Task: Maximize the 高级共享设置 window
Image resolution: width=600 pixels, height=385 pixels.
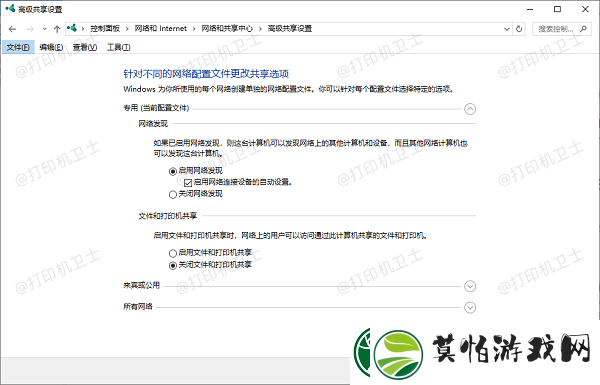Action: [x=558, y=9]
